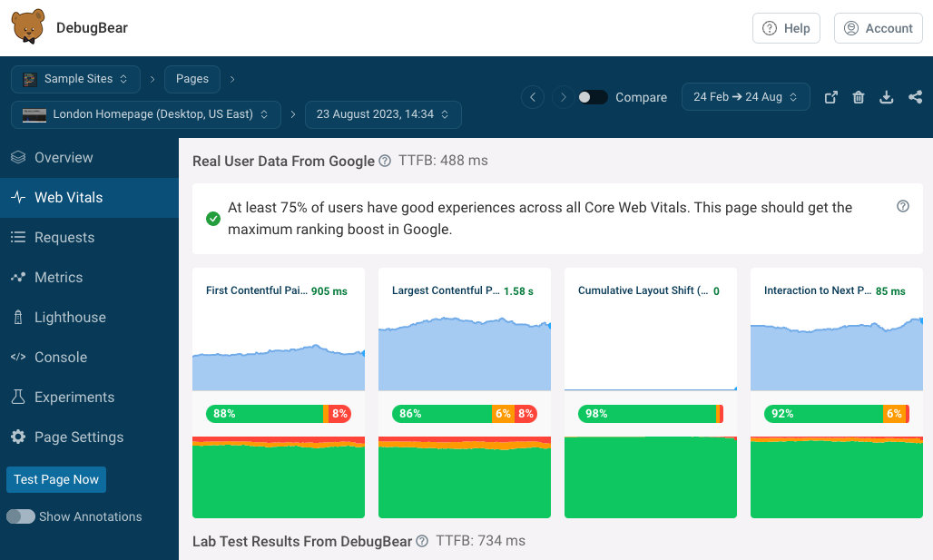Click the DebugBear bear logo
Image resolution: width=933 pixels, height=560 pixels.
(28, 27)
